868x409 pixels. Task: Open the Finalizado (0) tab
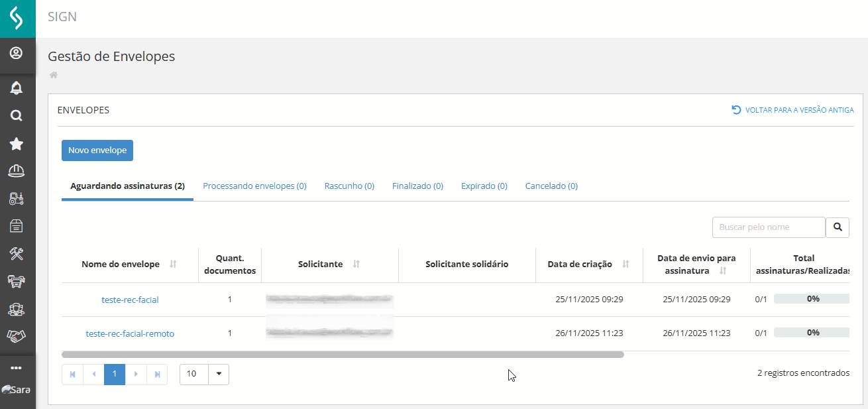[417, 186]
